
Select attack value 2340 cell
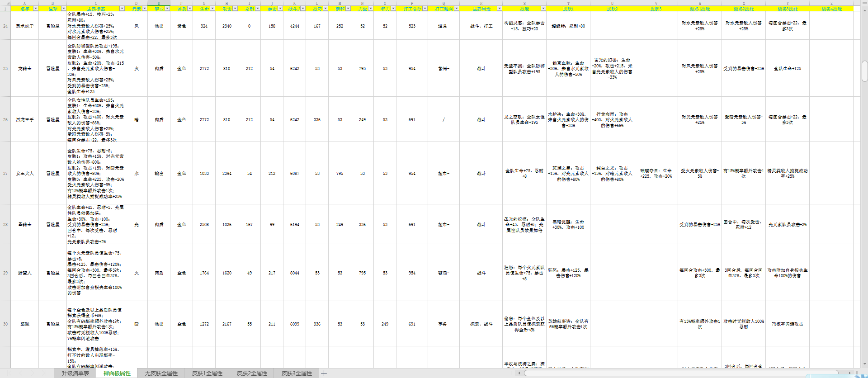[227, 26]
